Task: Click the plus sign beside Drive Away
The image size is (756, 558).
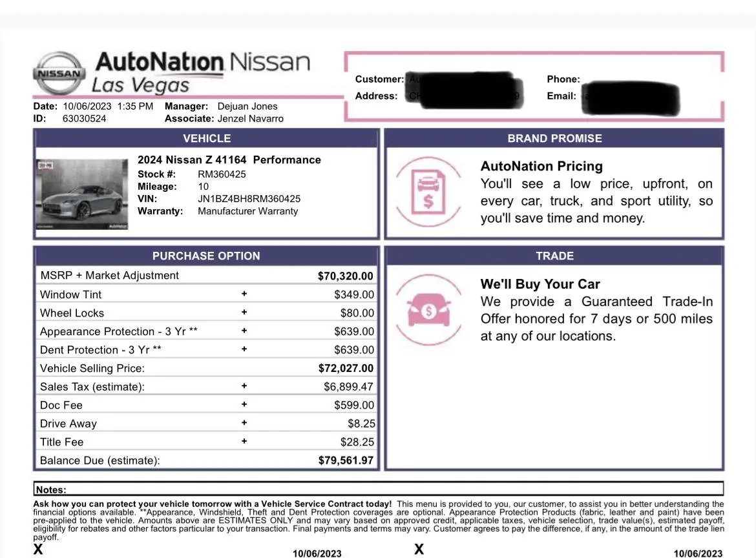Action: point(244,422)
